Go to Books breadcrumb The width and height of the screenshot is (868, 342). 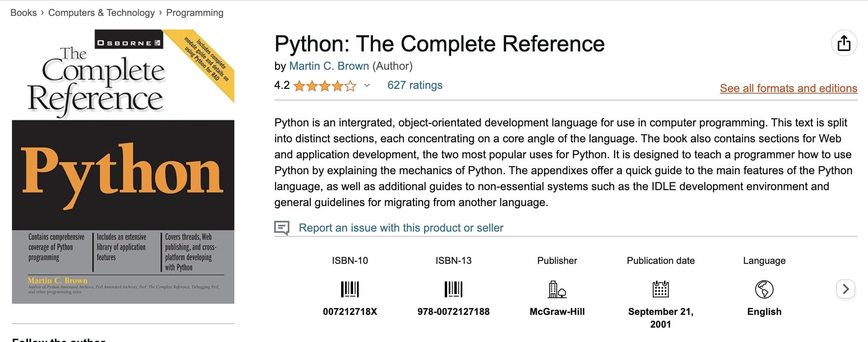[24, 13]
